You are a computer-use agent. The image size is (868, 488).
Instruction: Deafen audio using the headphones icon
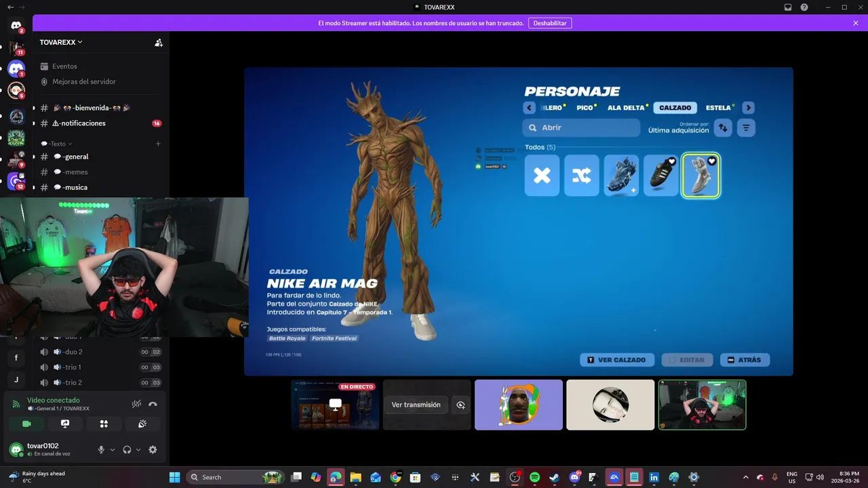[127, 449]
